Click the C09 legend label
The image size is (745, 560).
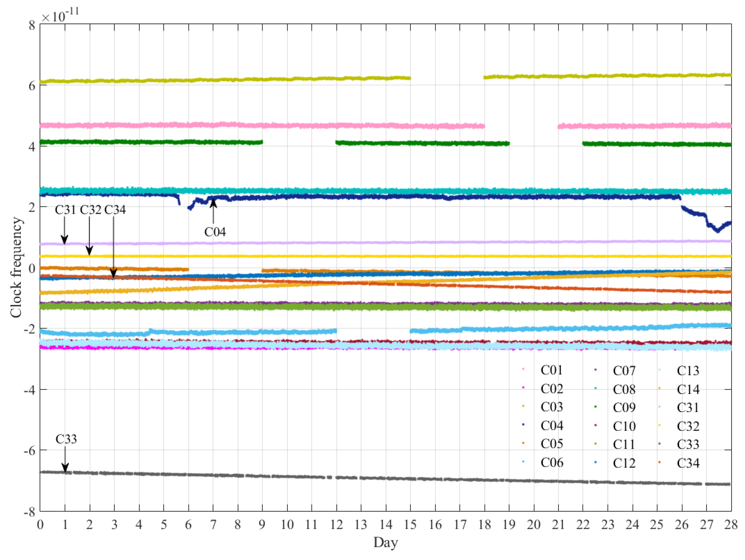click(x=624, y=408)
